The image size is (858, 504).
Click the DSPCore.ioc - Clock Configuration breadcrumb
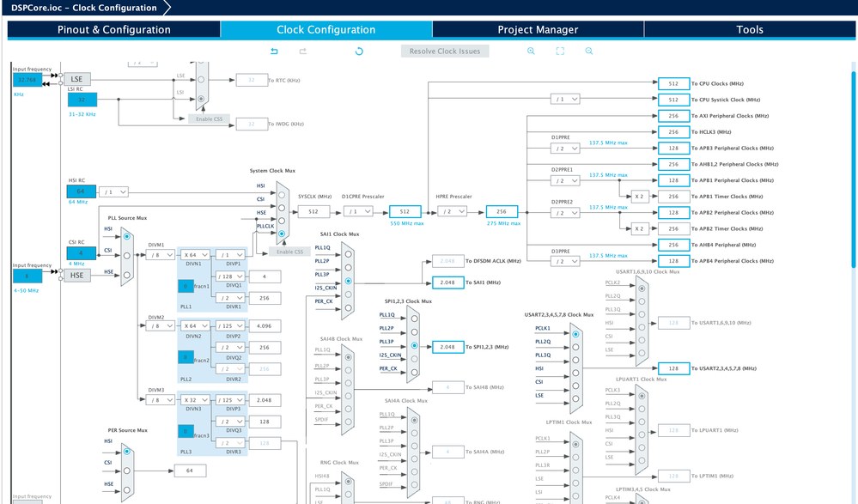pyautogui.click(x=83, y=8)
